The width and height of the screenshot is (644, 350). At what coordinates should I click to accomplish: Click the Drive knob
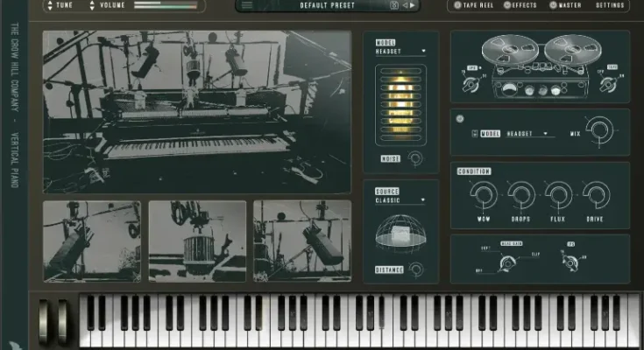click(x=596, y=194)
